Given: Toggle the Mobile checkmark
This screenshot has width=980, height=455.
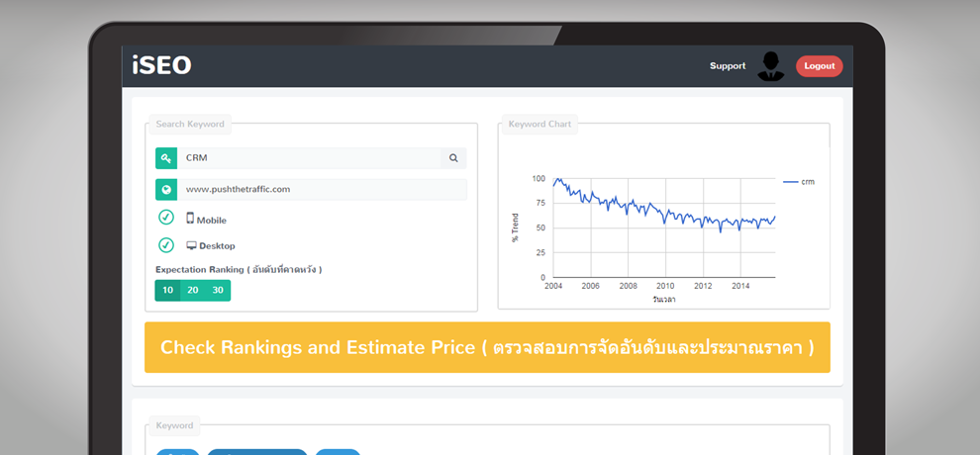Looking at the screenshot, I should 165,218.
